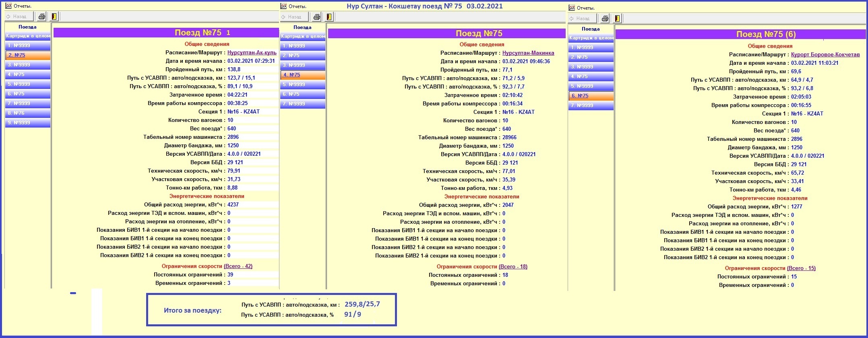The height and width of the screenshot is (338, 868).
Task: Click the exit door icon in the left window
Action: (54, 16)
